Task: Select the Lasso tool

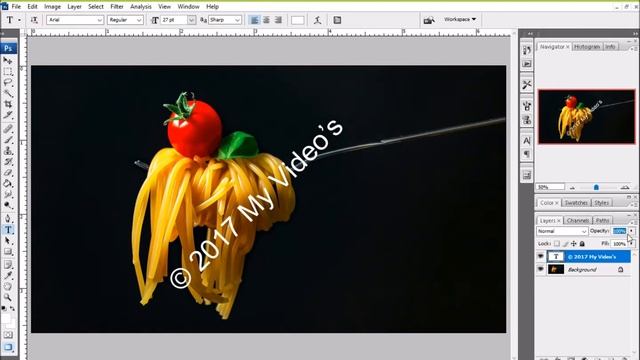Action: point(8,82)
